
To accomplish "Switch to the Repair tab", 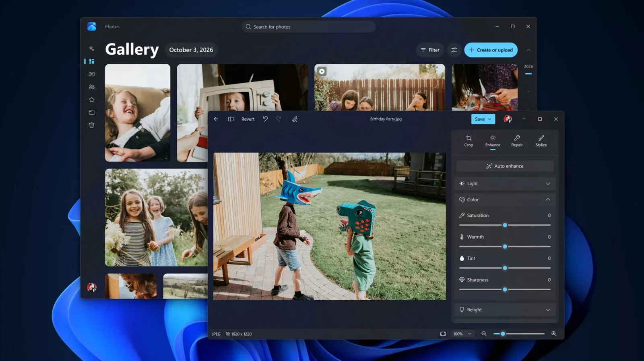I will tap(517, 141).
